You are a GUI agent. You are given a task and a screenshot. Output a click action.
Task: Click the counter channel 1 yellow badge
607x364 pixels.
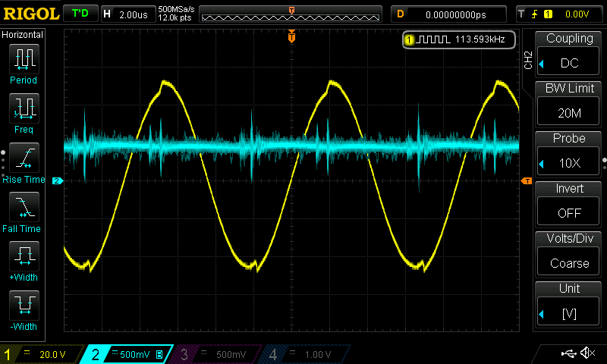point(409,39)
